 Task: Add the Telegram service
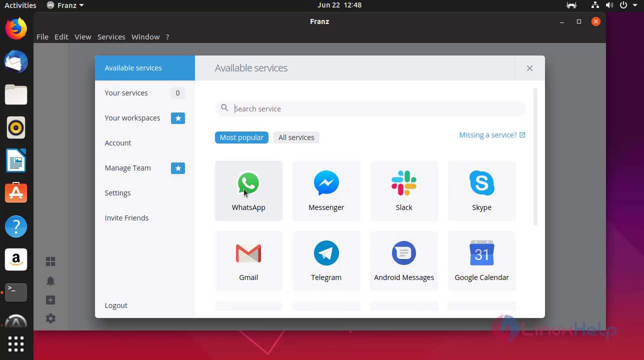coord(326,260)
